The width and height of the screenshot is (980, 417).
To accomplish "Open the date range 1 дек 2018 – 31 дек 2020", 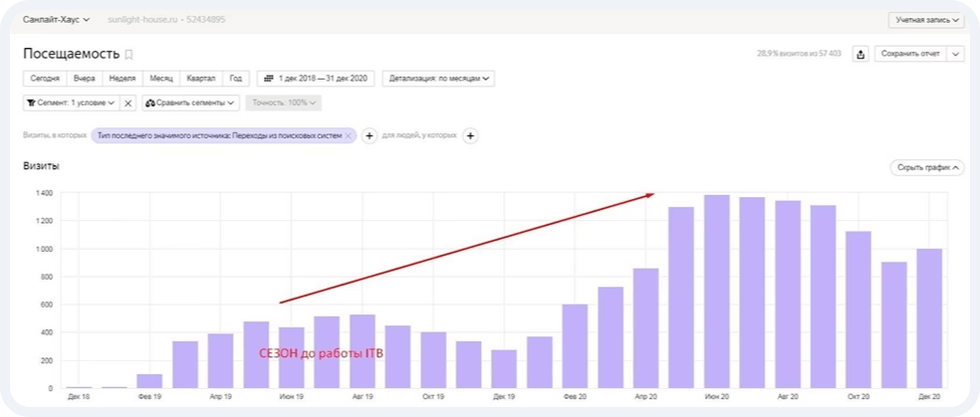I will [315, 79].
